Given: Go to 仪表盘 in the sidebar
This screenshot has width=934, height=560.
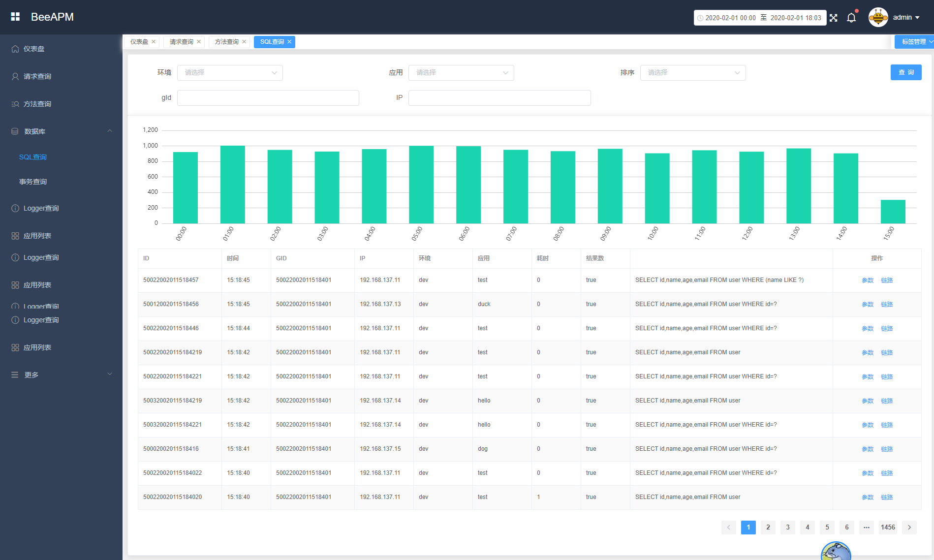Looking at the screenshot, I should click(61, 49).
